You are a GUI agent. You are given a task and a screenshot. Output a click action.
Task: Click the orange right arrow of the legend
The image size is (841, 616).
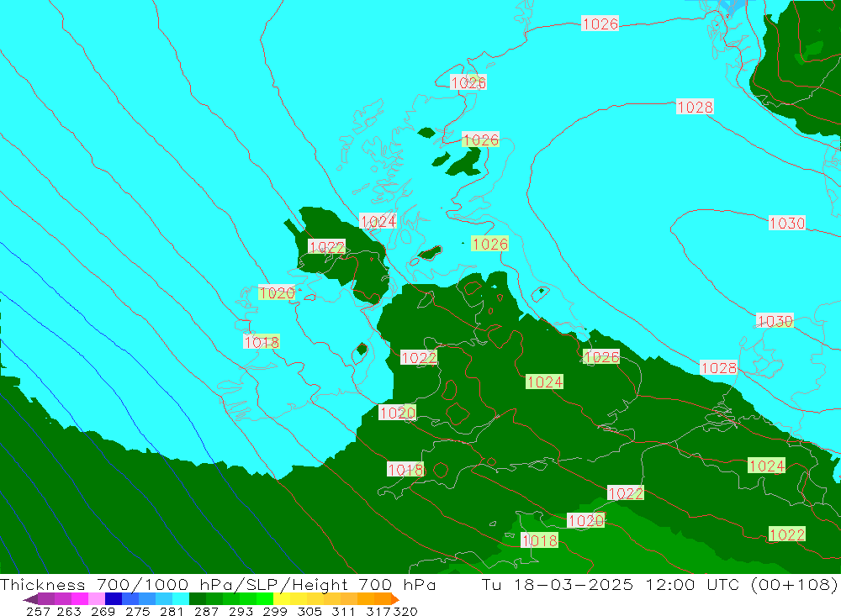395,599
